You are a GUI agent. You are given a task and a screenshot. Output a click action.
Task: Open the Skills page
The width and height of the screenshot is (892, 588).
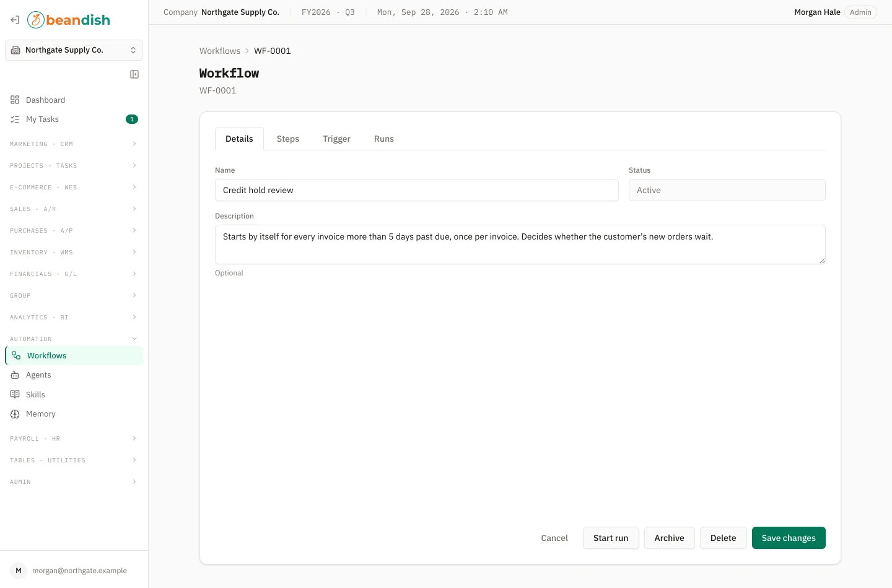pyautogui.click(x=74, y=395)
